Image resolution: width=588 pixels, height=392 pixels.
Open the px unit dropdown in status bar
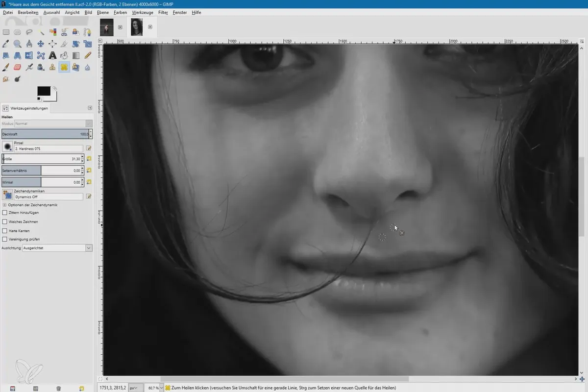(136, 388)
